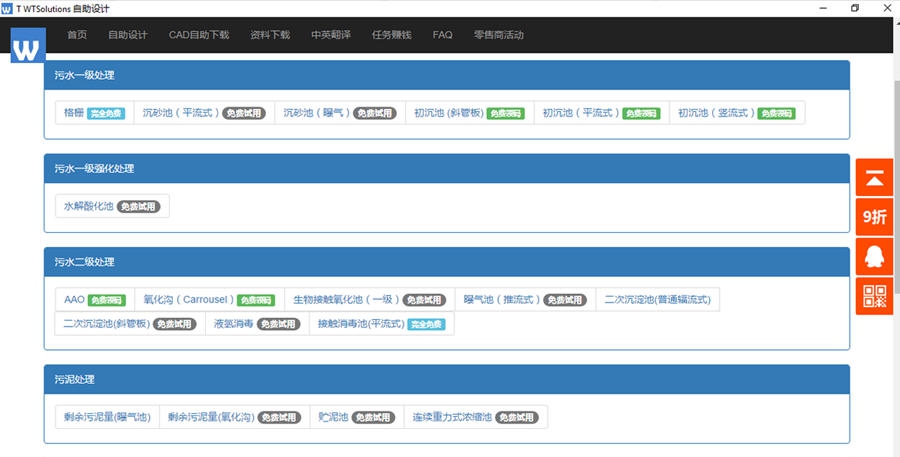Image resolution: width=900 pixels, height=457 pixels.
Task: Open 连续重力式浓缩池 module
Action: [x=476, y=417]
